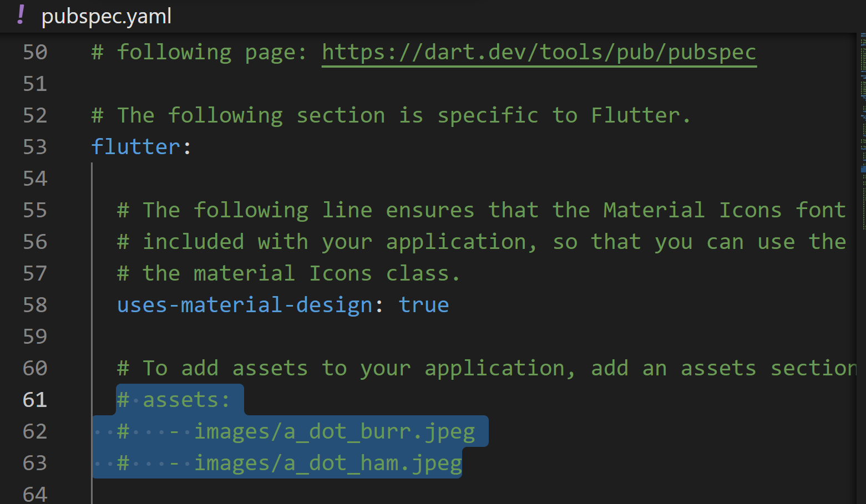Click line number 61 in gutter
This screenshot has width=866, height=504.
point(35,400)
